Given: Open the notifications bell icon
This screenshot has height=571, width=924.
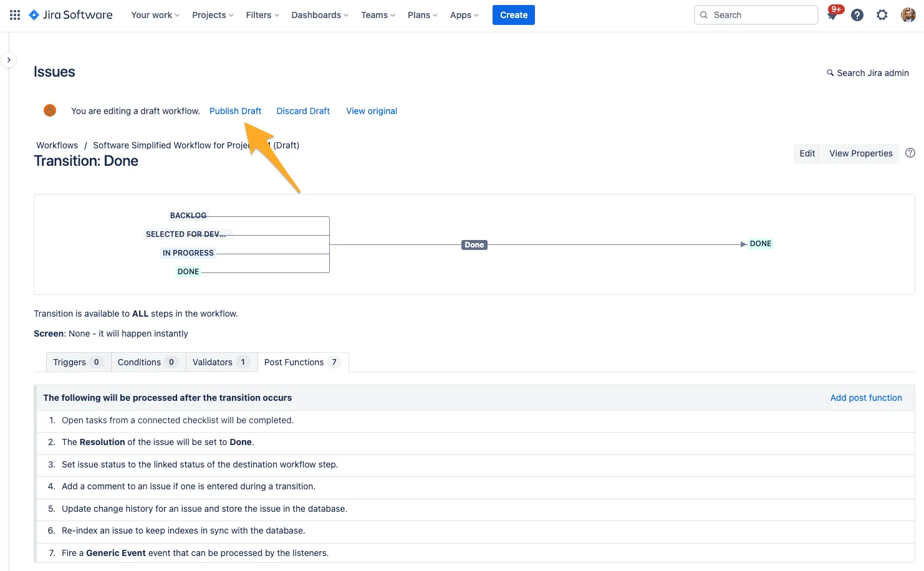Looking at the screenshot, I should pos(832,15).
